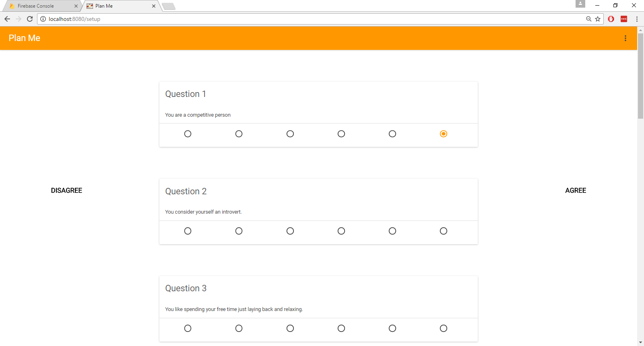Screen dimensions: 644x346
Task: Open the Plan Me vertical dots menu
Action: point(625,38)
